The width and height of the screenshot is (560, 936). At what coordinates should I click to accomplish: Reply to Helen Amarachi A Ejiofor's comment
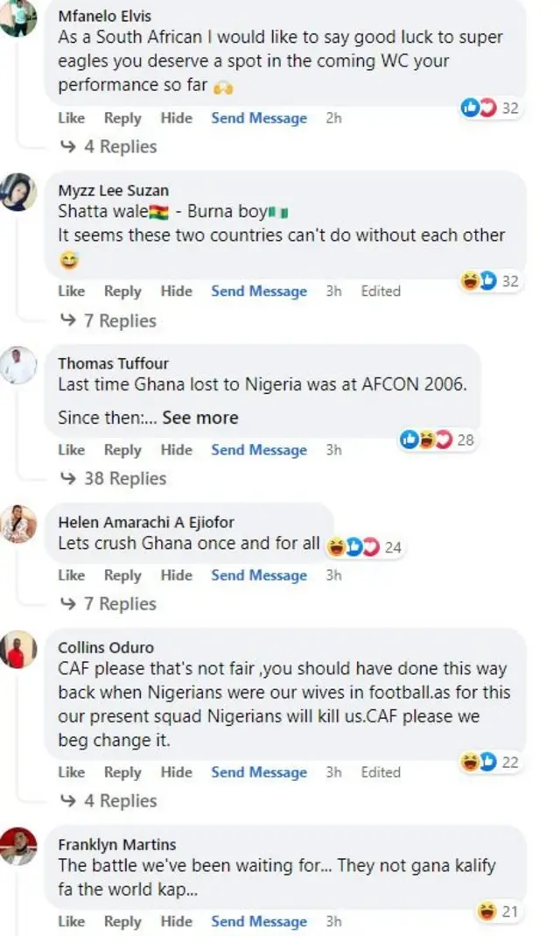pos(122,575)
